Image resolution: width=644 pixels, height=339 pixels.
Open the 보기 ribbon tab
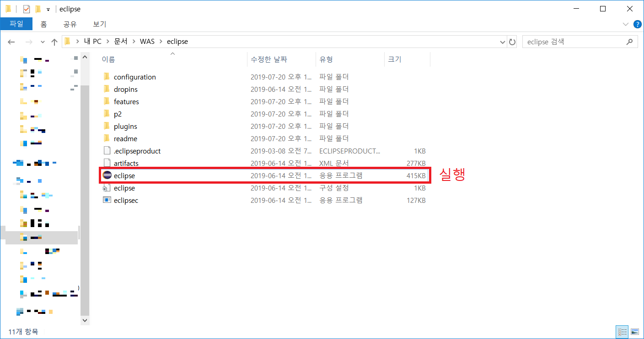click(x=99, y=24)
